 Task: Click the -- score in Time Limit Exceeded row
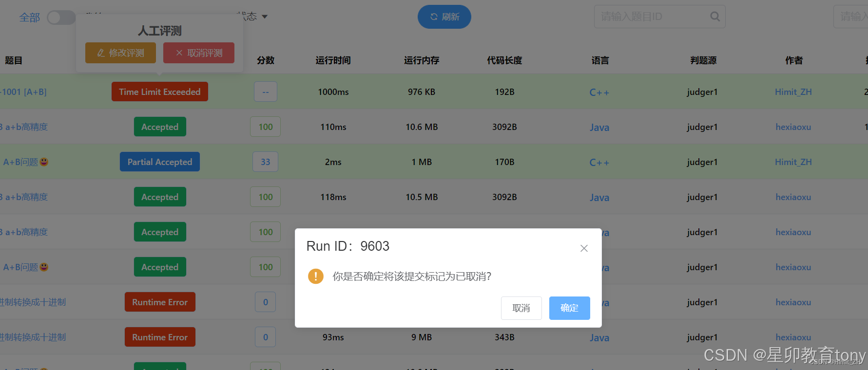pos(265,92)
